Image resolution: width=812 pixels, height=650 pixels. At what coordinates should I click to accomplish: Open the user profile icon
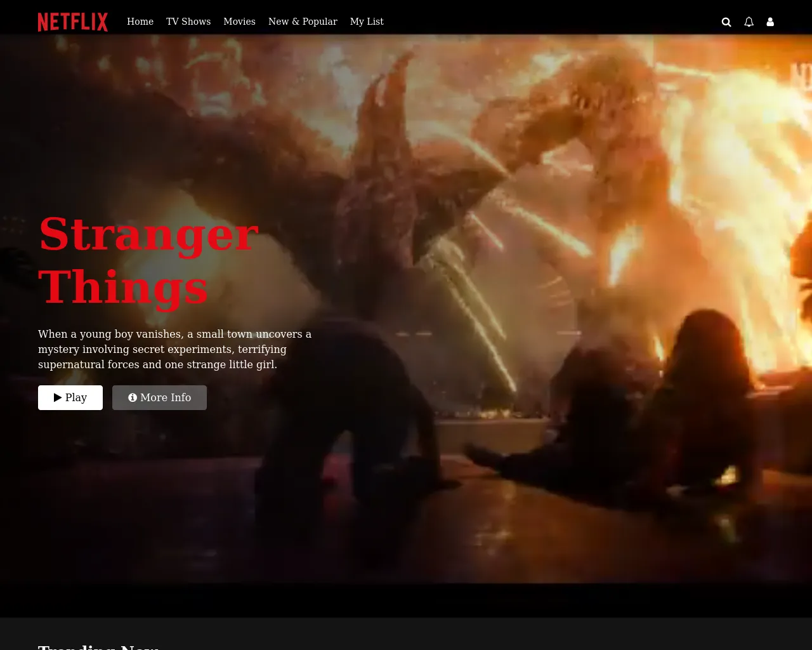pos(770,22)
